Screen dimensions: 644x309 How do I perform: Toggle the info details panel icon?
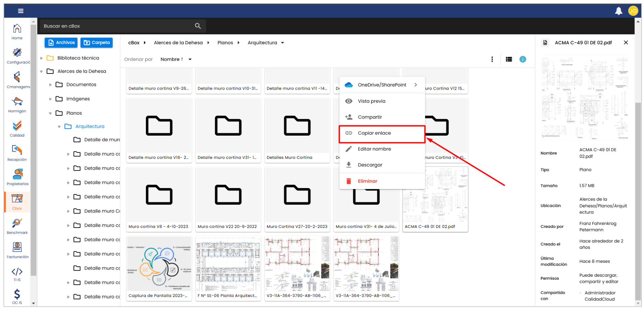tap(522, 59)
